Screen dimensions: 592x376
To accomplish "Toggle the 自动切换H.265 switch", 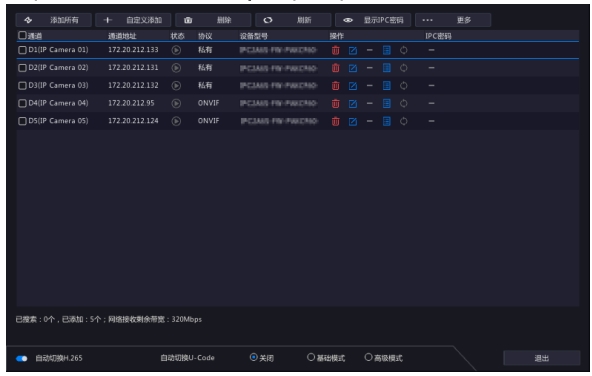I will (x=22, y=358).
